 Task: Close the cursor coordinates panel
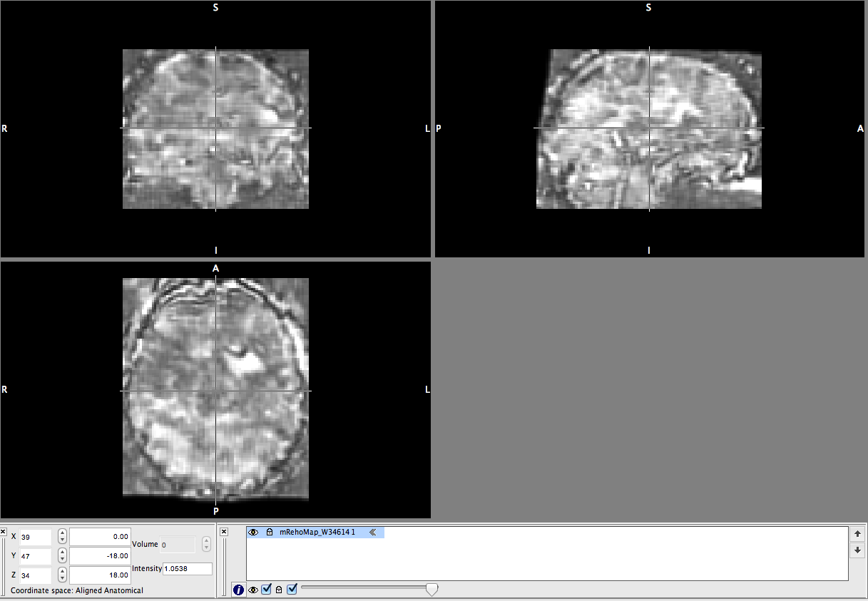4,531
